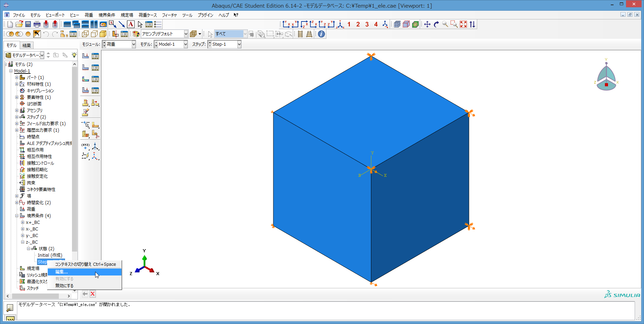Click the Query information blue i icon
The image size is (644, 324).
[321, 34]
